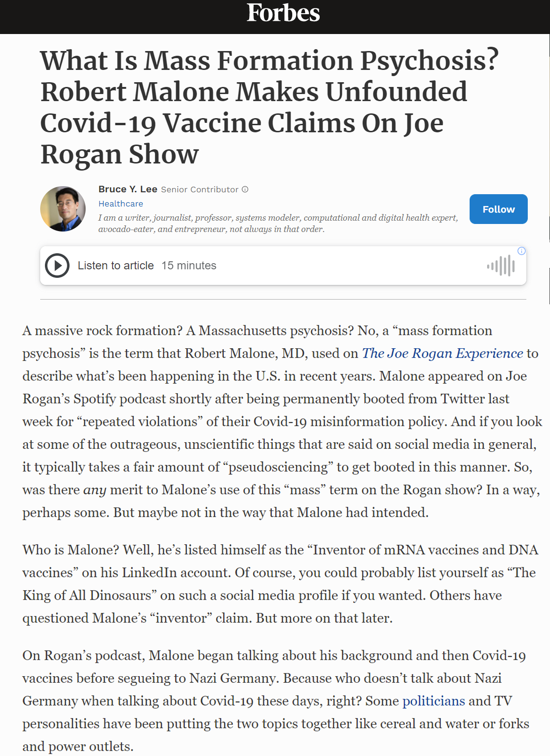Click the "15 minutes" duration text
This screenshot has height=756, width=550.
(x=189, y=266)
